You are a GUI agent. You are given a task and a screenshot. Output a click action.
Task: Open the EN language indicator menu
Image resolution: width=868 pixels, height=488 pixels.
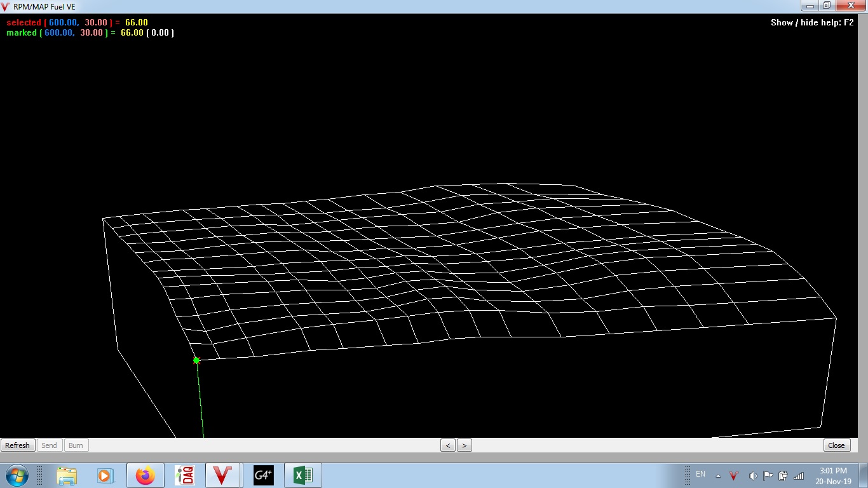click(700, 474)
